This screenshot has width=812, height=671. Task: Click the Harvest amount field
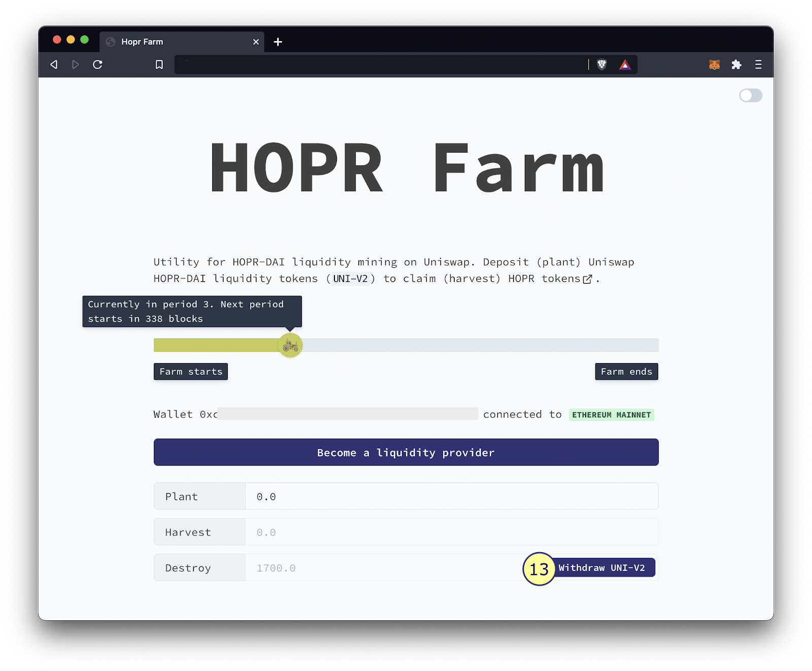(452, 532)
